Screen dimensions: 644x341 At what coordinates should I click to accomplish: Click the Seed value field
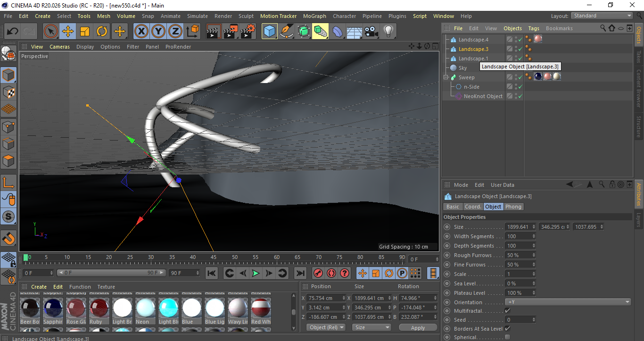coord(520,320)
